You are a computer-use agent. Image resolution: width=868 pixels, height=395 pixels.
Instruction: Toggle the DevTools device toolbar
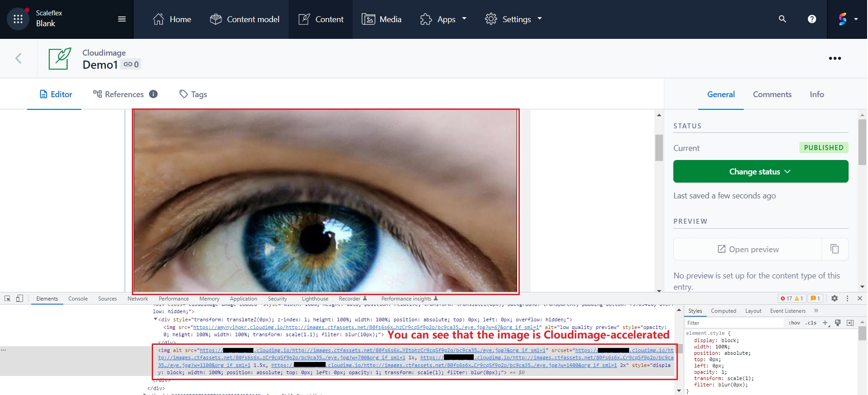click(19, 299)
